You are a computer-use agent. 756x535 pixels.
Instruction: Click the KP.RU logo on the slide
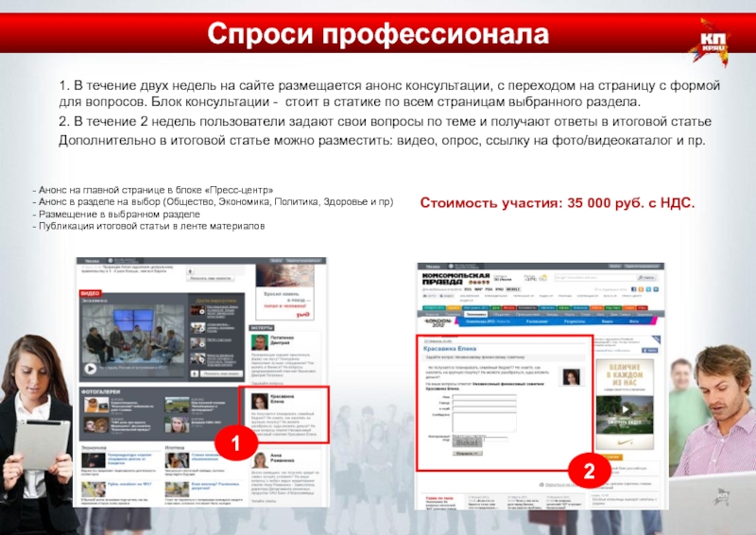coord(712,43)
